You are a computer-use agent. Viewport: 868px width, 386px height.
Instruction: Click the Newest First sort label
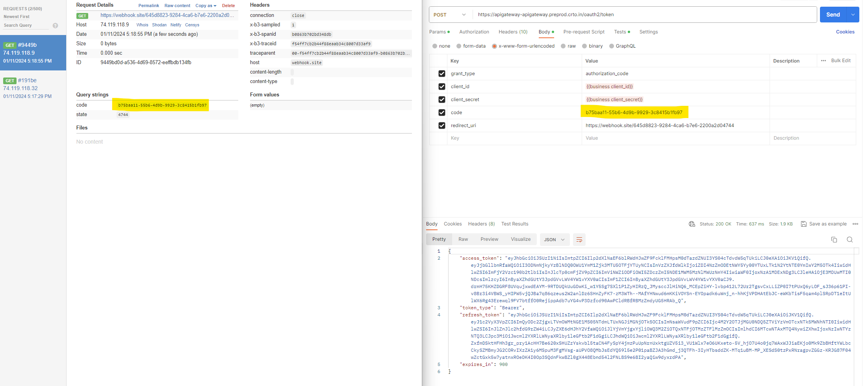[17, 17]
